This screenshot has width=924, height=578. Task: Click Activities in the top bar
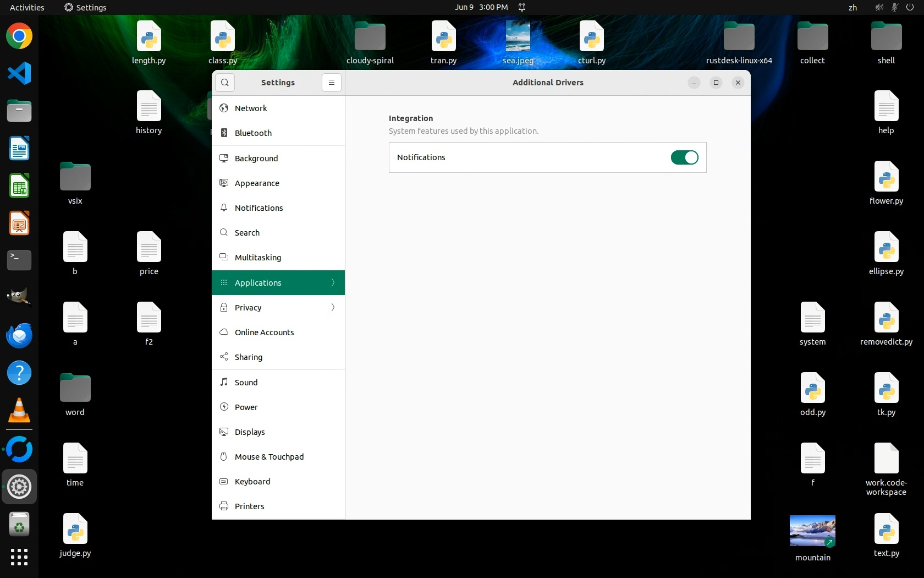coord(27,7)
